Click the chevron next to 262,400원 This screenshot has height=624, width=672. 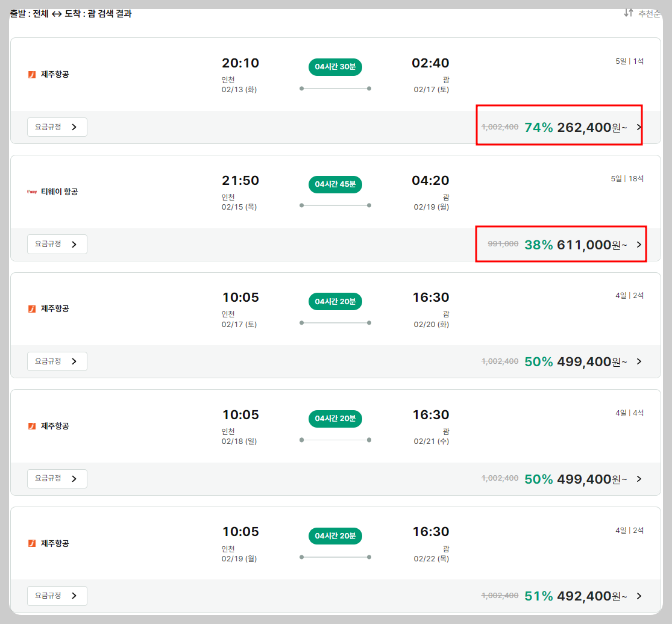[639, 127]
